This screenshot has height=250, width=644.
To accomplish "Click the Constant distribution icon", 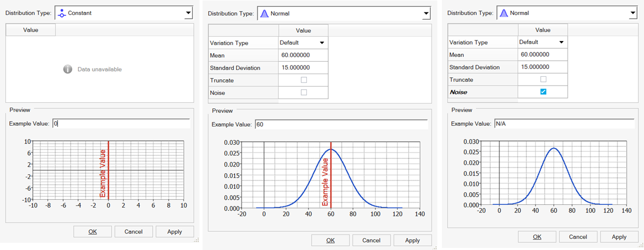I will click(x=62, y=13).
